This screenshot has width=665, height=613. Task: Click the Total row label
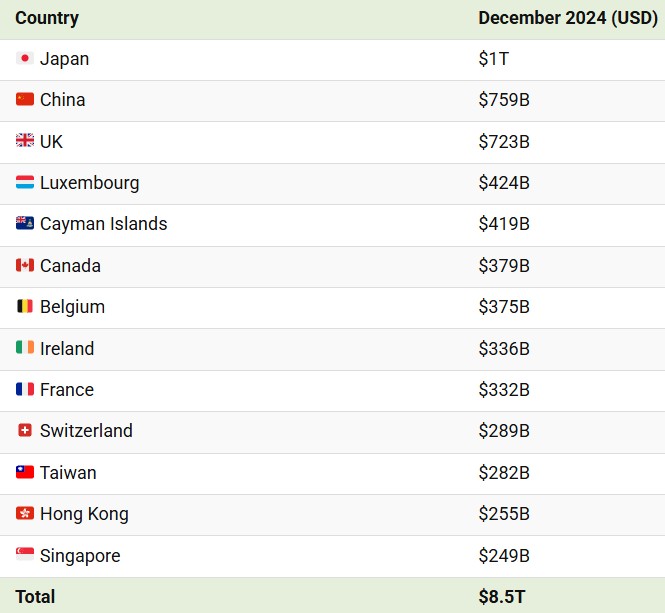35,597
